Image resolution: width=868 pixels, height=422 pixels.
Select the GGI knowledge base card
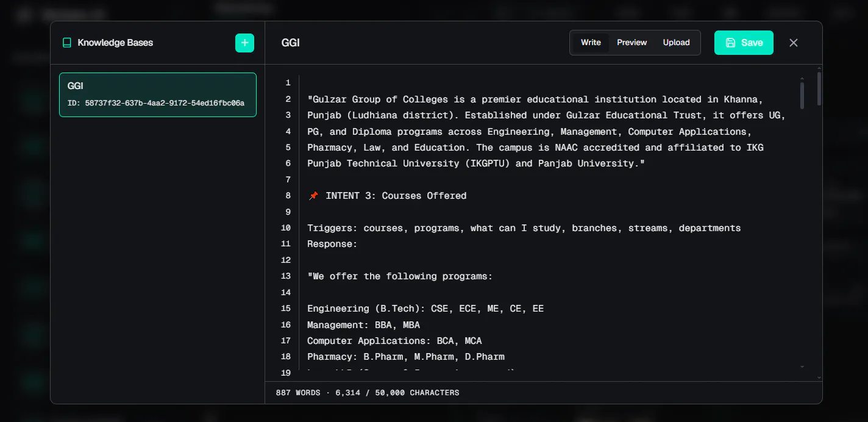click(158, 95)
